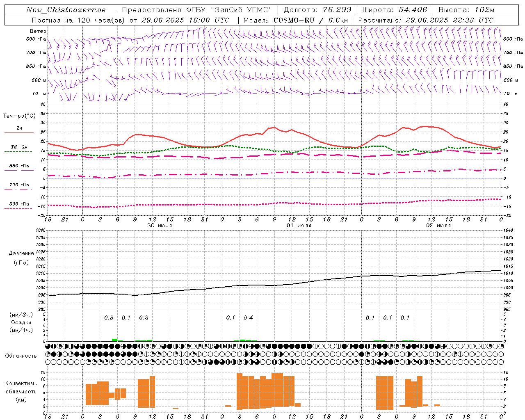Click the Облачность cloud cover label
Screen dimensions: 525x420
[21, 356]
